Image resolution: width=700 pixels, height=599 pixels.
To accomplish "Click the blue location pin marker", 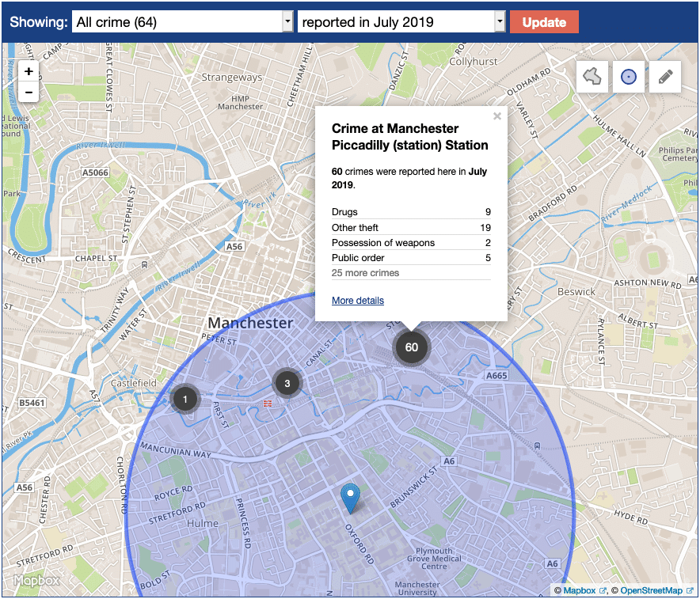I will [x=350, y=498].
